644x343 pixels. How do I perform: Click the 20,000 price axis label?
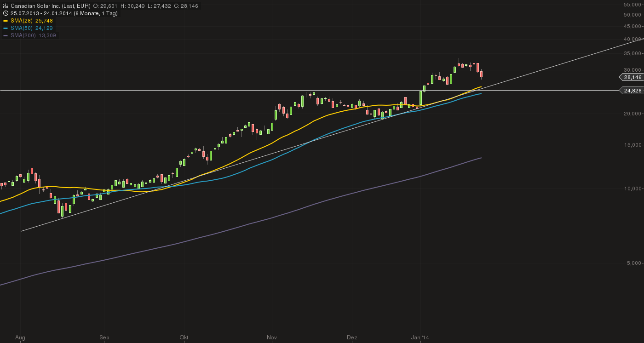[x=633, y=114]
